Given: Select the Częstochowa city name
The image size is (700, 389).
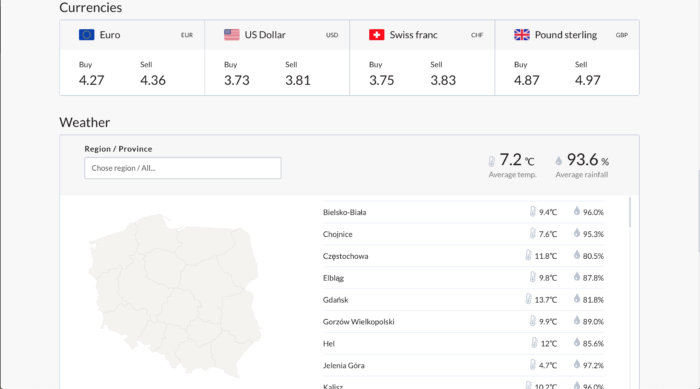Looking at the screenshot, I should pos(346,256).
